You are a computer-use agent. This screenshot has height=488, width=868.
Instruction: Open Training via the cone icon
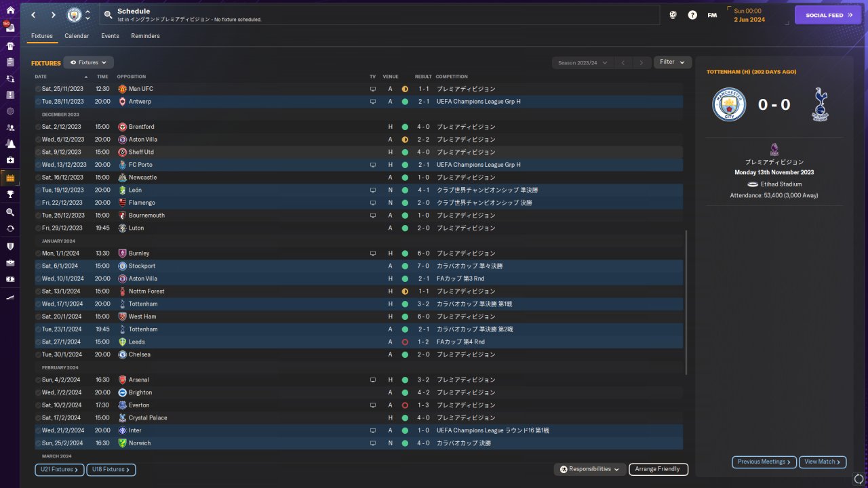(x=10, y=144)
